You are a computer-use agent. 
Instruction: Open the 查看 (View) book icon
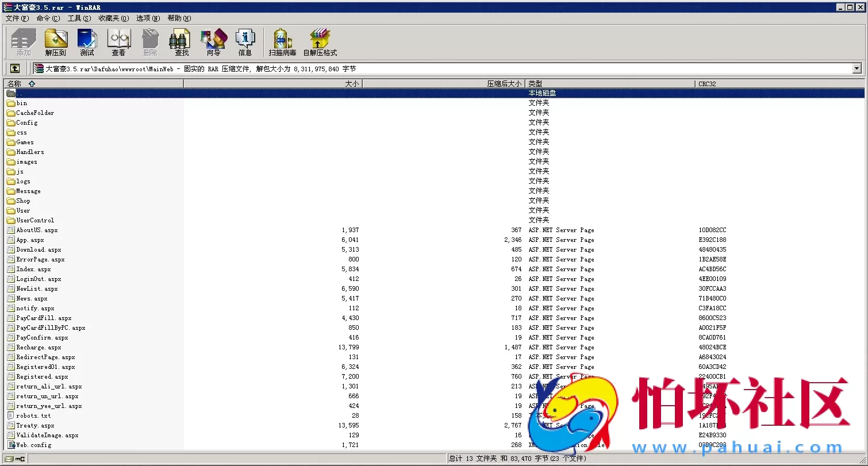tap(118, 42)
